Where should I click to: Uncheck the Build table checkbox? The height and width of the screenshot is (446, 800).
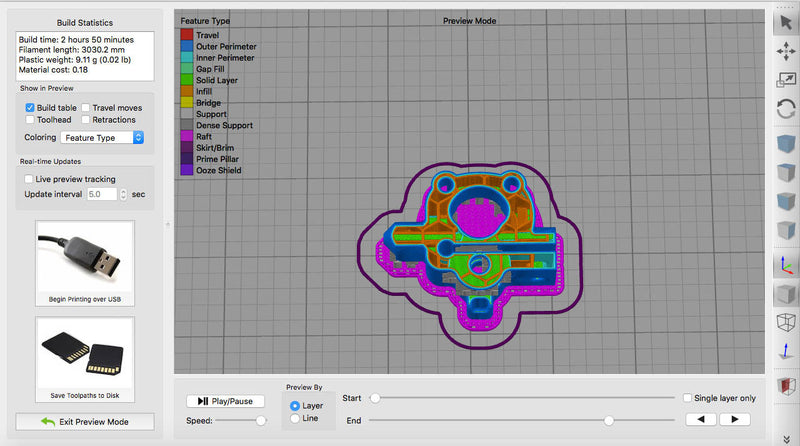(30, 107)
